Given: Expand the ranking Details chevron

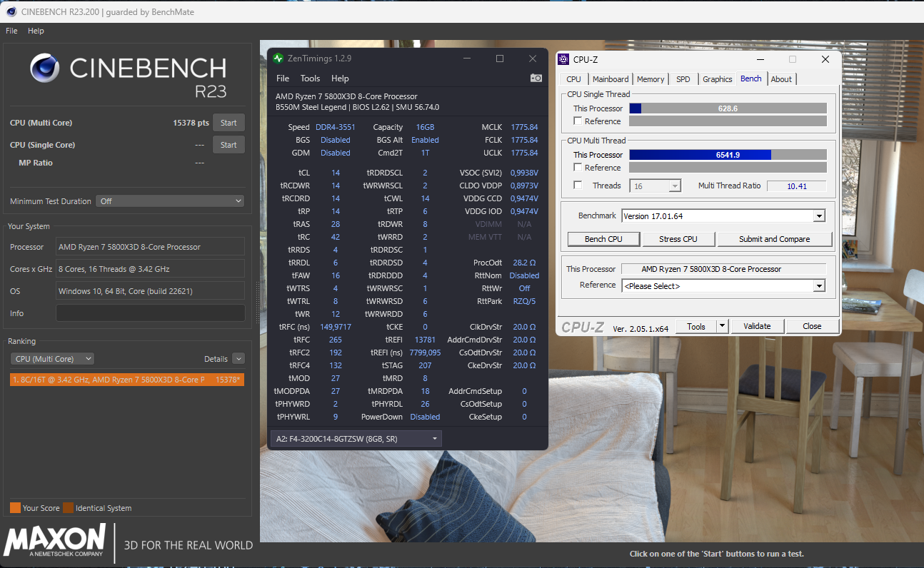Looking at the screenshot, I should [x=238, y=359].
